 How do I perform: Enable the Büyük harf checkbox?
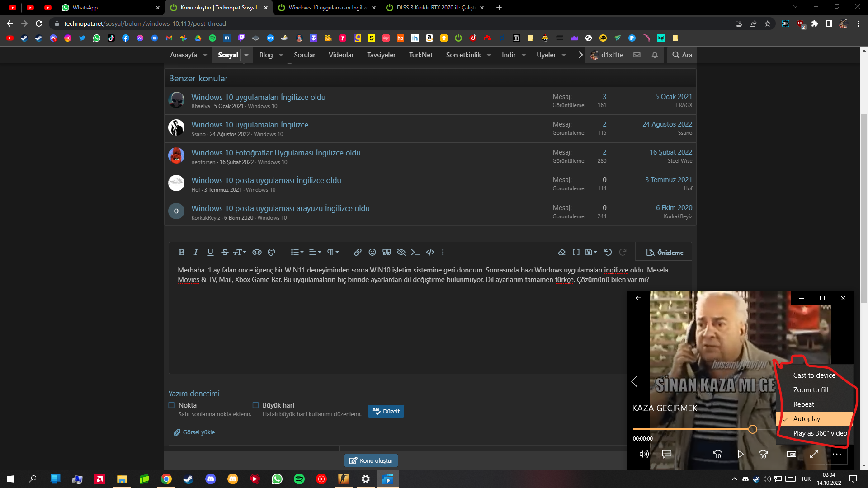point(255,405)
